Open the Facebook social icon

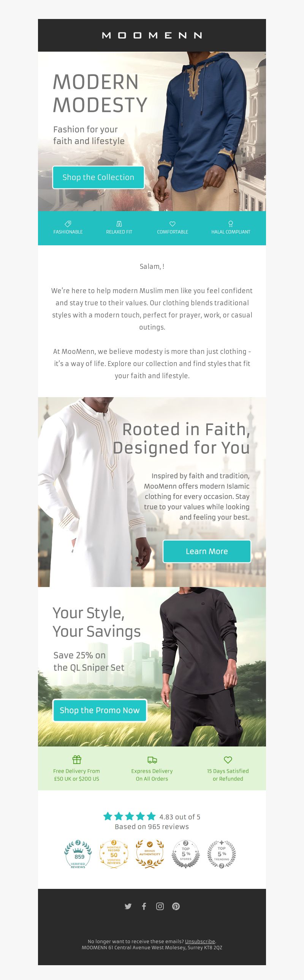pos(144,906)
